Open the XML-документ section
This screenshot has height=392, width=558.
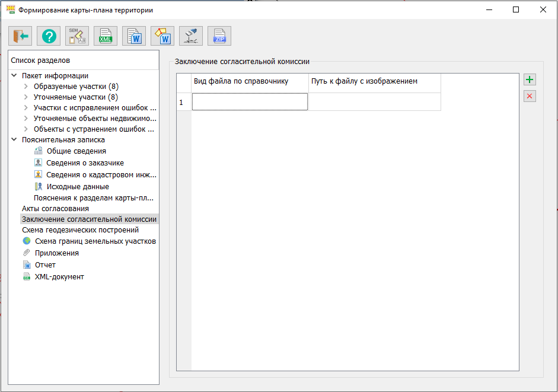coord(59,277)
